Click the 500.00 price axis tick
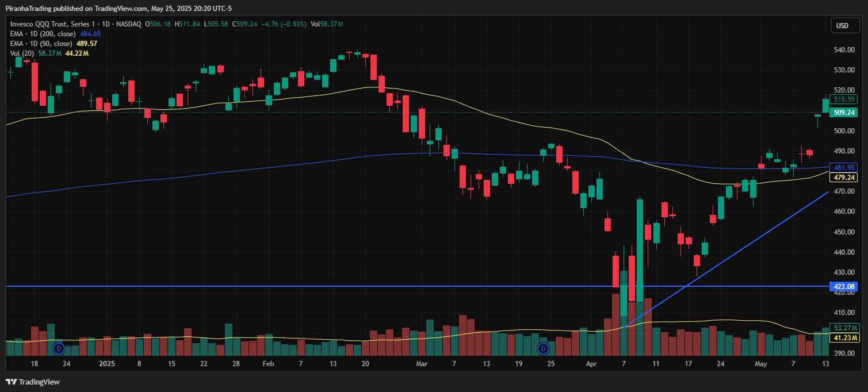This screenshot has height=392, width=868. point(844,131)
